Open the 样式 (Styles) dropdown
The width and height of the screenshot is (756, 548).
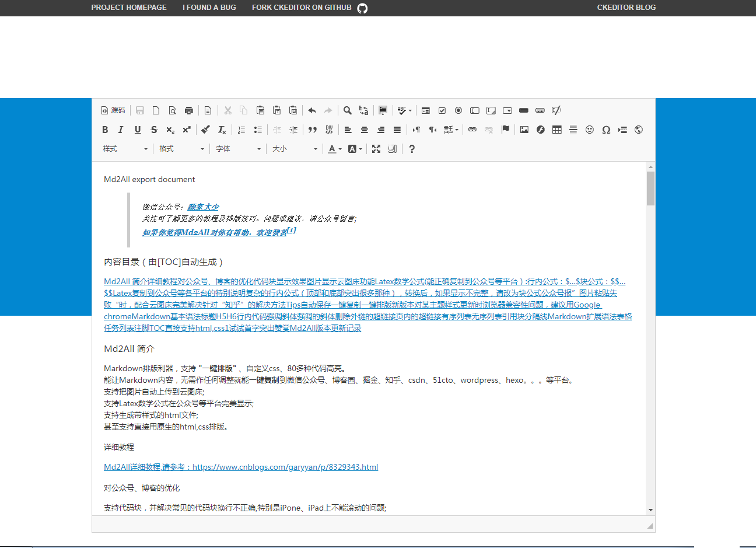click(125, 149)
